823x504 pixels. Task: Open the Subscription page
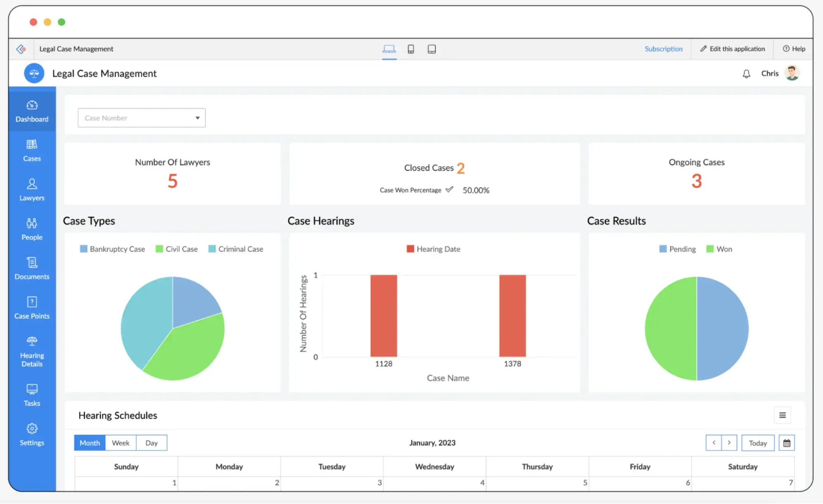pos(663,49)
